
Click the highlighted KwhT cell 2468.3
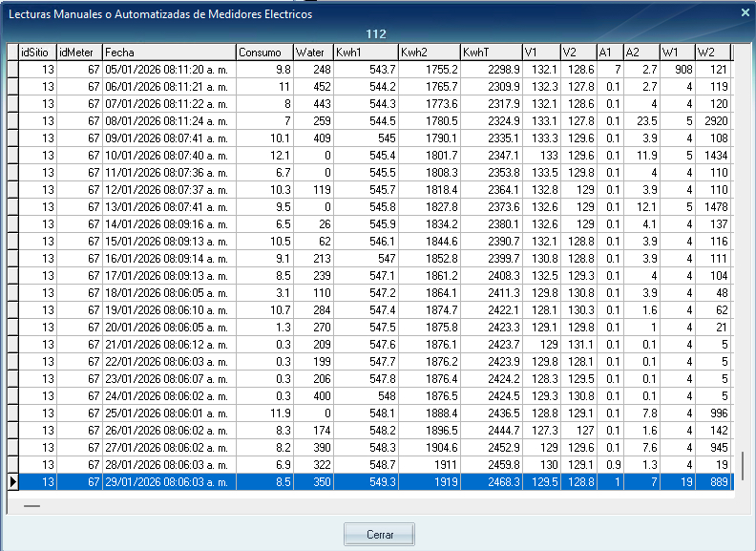coord(490,482)
